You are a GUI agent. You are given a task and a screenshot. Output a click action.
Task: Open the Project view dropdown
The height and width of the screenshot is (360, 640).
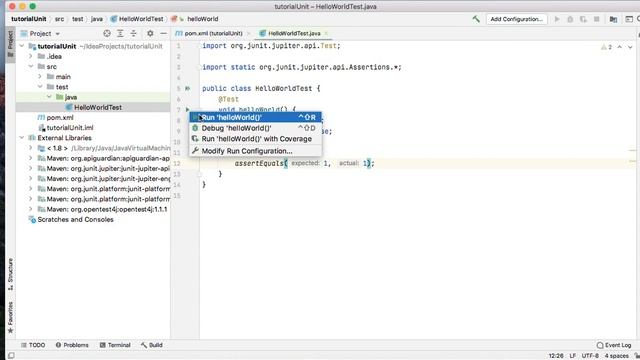[x=40, y=33]
